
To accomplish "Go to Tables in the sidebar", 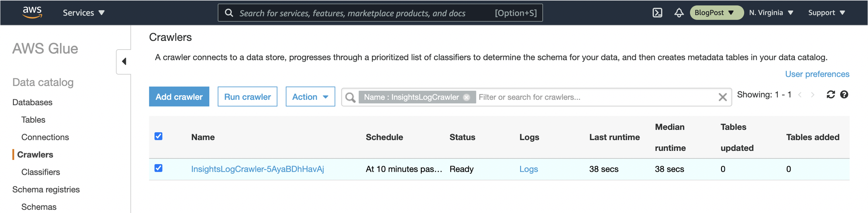I will [33, 120].
